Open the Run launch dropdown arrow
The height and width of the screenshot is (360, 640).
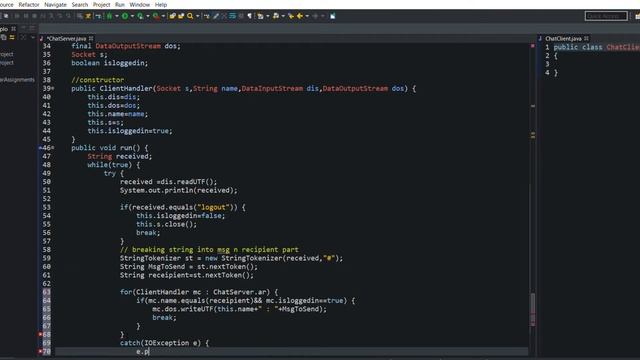click(132, 16)
